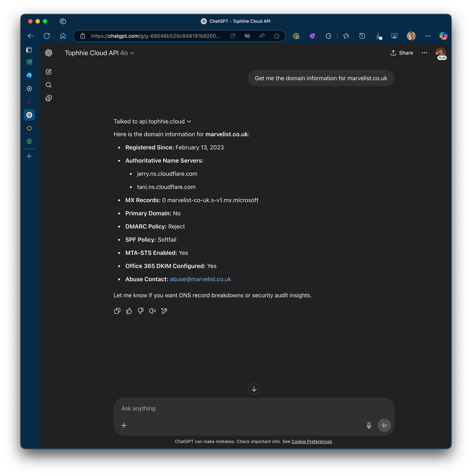Open the Downloads icon

click(x=379, y=36)
